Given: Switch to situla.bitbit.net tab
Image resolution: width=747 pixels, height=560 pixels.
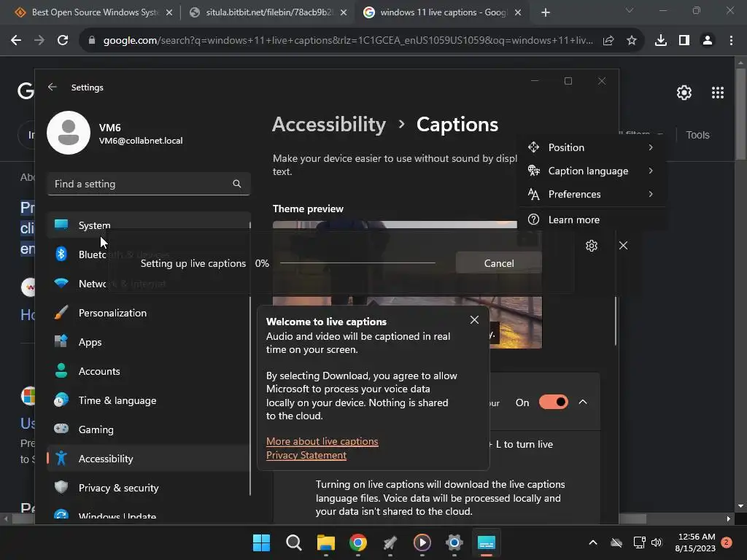Looking at the screenshot, I should [x=268, y=12].
